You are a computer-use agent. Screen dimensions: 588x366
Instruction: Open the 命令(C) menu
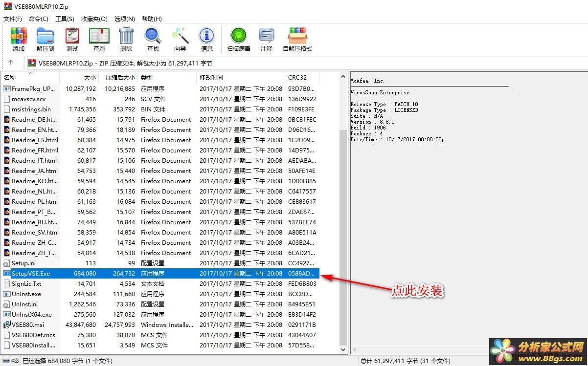click(x=39, y=19)
